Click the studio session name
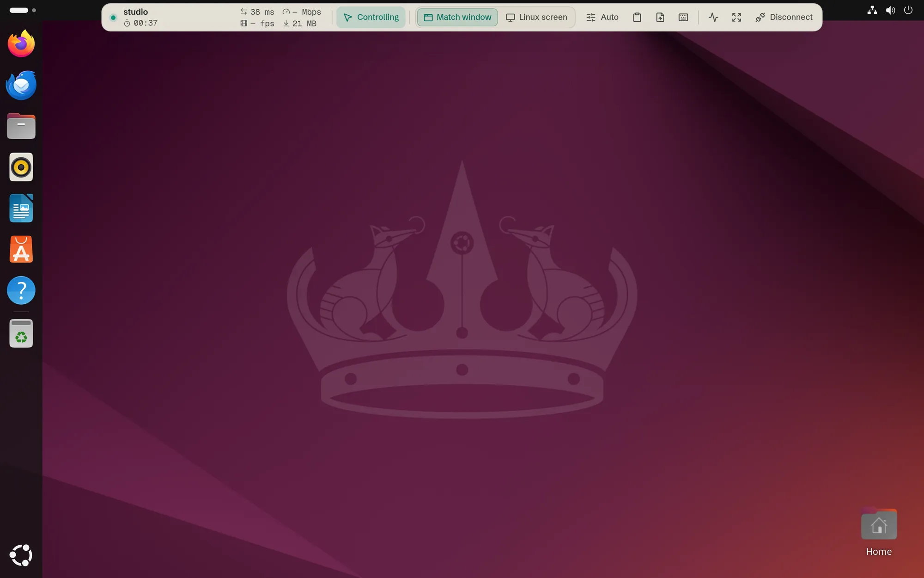924x578 pixels. (x=135, y=12)
